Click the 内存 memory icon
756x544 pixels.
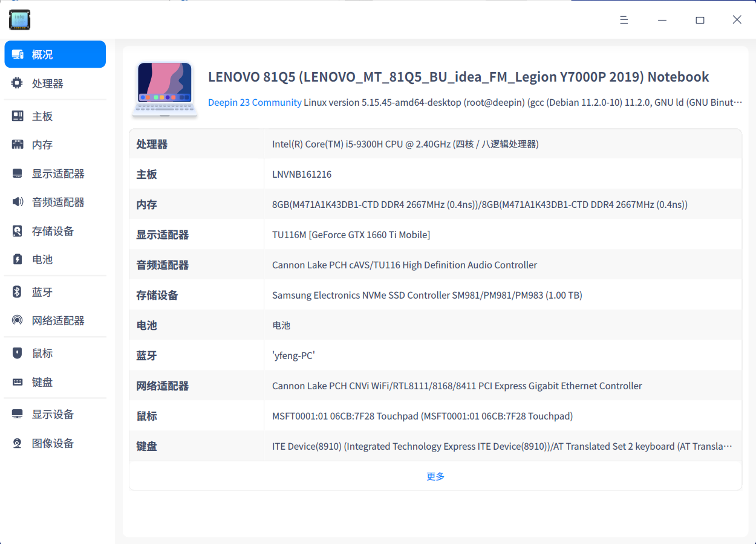18,144
